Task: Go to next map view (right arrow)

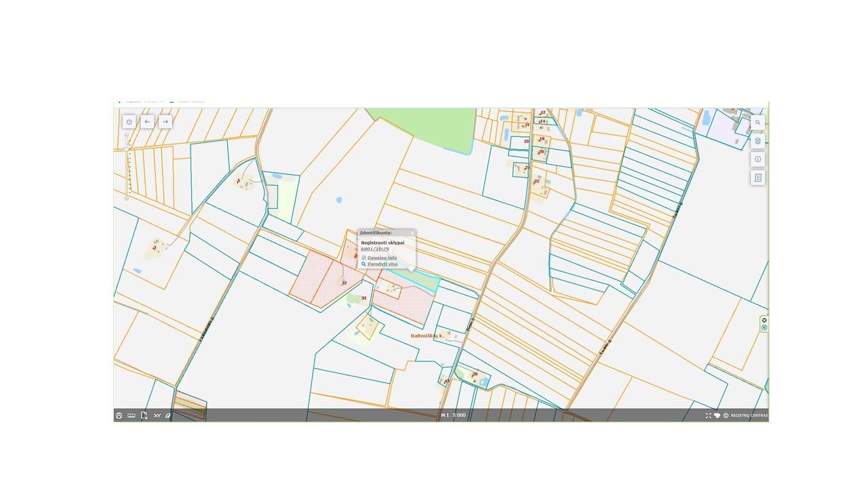Action: (x=165, y=121)
